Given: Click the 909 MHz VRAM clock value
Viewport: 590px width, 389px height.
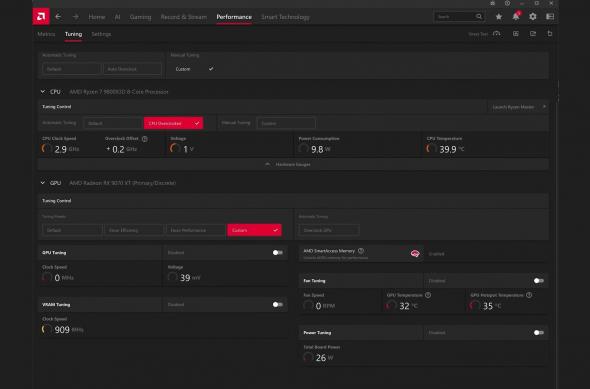Looking at the screenshot, I should coord(69,330).
